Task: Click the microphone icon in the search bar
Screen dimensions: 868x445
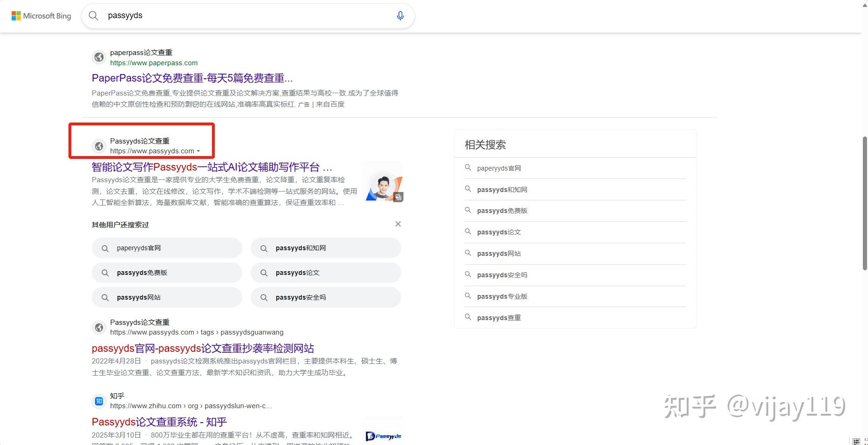Action: (x=400, y=15)
